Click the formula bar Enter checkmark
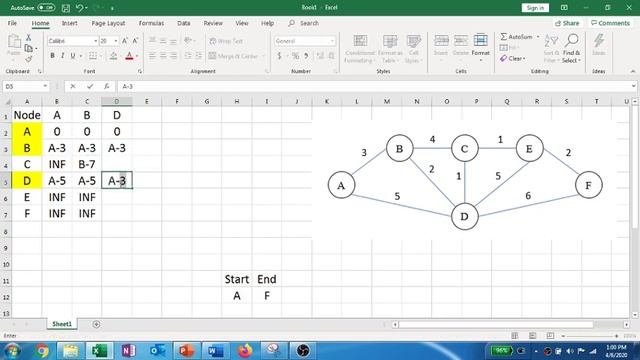This screenshot has height=360, width=640. point(90,87)
